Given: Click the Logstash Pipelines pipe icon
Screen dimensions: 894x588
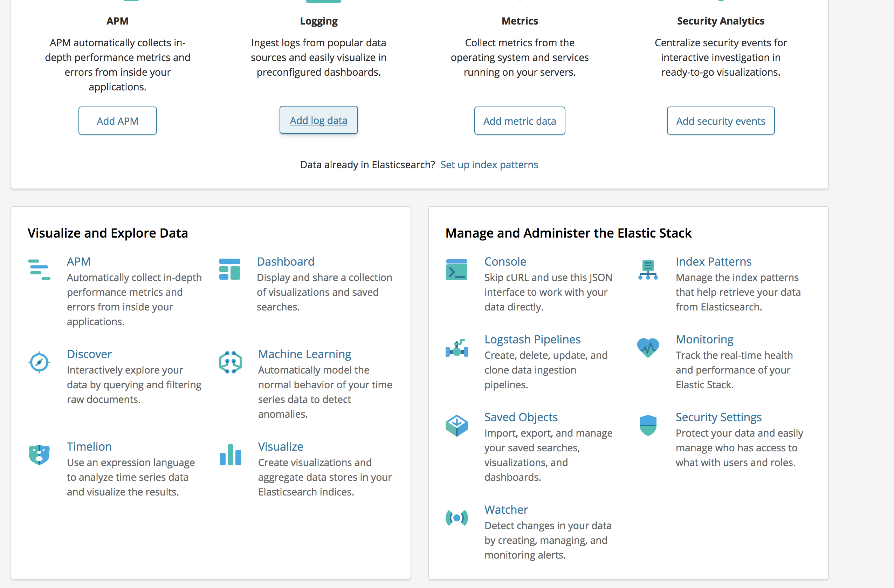Looking at the screenshot, I should [456, 349].
